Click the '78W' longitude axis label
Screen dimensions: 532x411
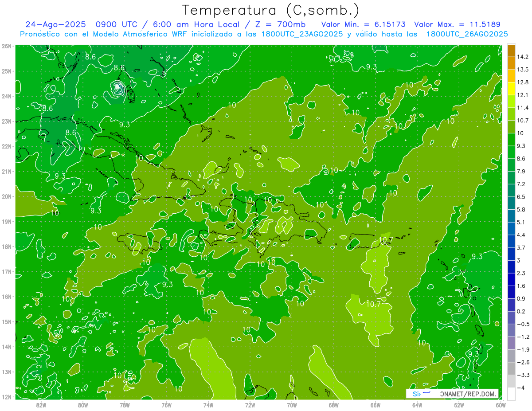click(x=125, y=405)
